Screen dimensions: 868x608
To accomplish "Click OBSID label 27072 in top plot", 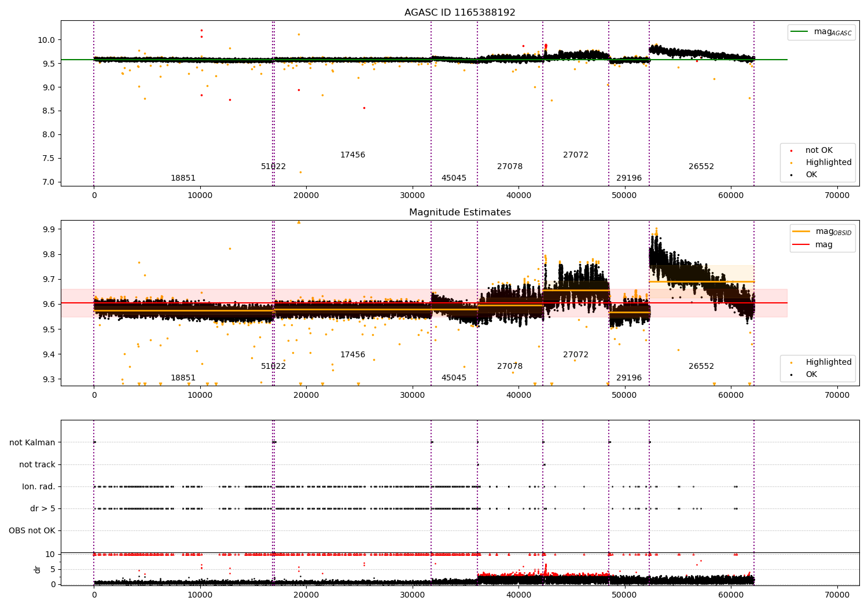I will coord(576,155).
